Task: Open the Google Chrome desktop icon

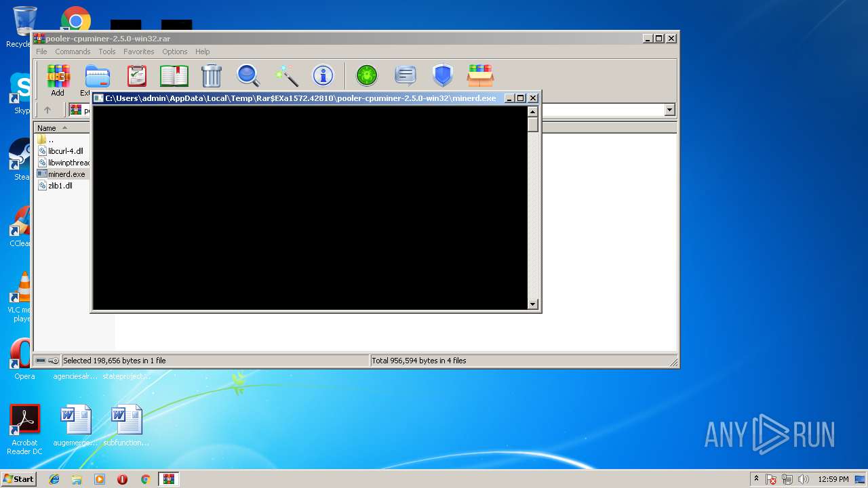Action: pyautogui.click(x=76, y=18)
